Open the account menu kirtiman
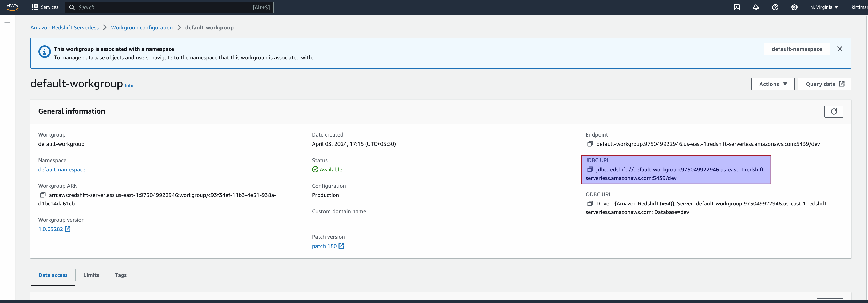Image resolution: width=868 pixels, height=303 pixels. [x=859, y=7]
